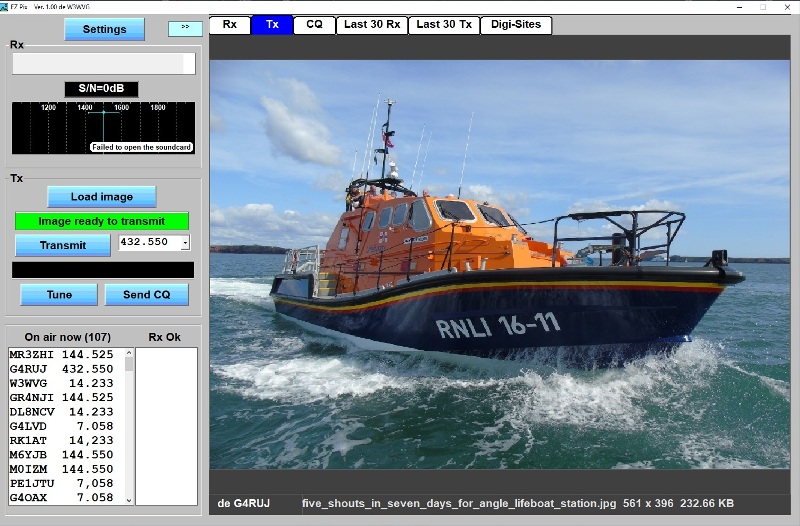
Task: Click the >> expand button
Action: click(x=185, y=28)
